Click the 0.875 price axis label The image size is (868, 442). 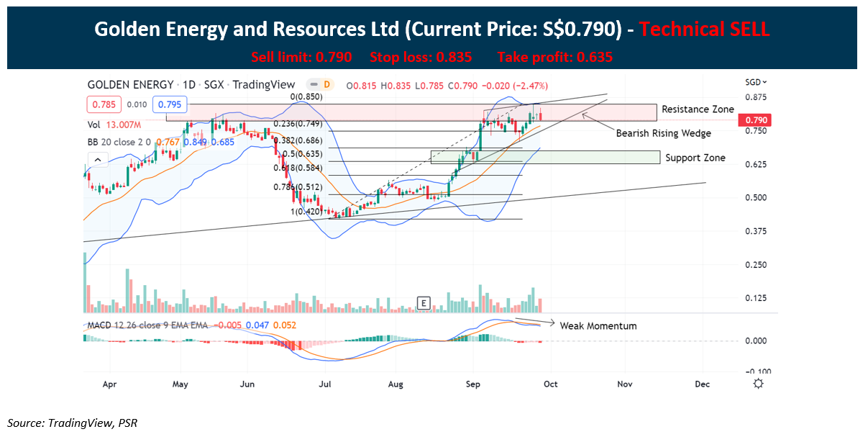tap(754, 97)
